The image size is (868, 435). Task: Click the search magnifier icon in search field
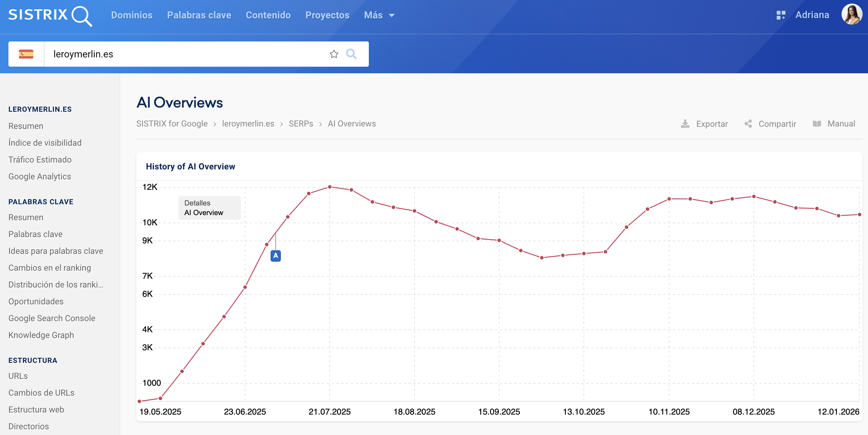pos(351,54)
